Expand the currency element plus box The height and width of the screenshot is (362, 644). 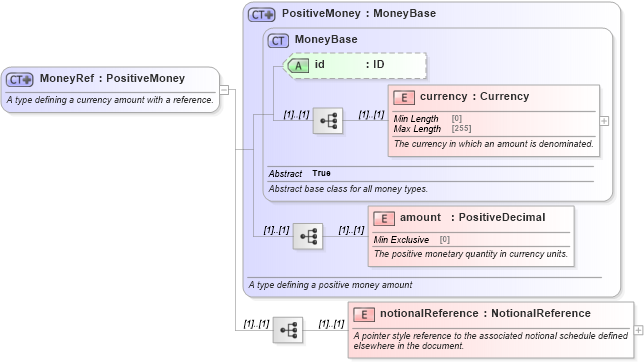604,121
